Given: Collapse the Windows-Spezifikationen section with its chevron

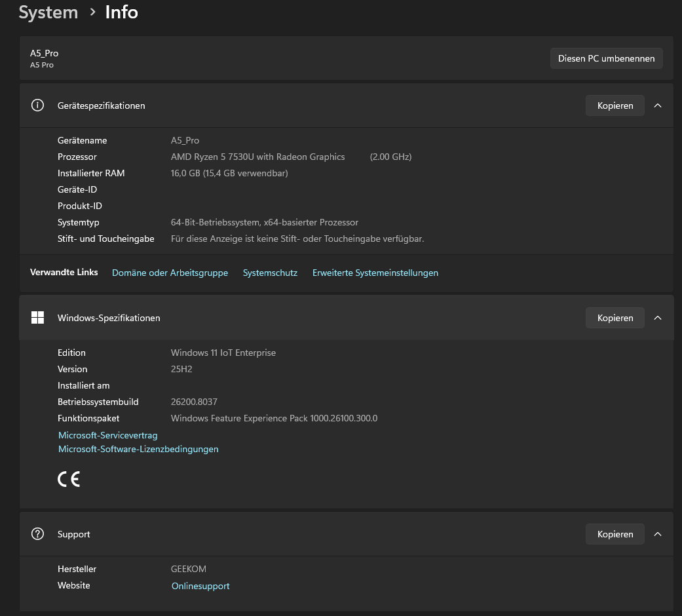Looking at the screenshot, I should tap(658, 318).
